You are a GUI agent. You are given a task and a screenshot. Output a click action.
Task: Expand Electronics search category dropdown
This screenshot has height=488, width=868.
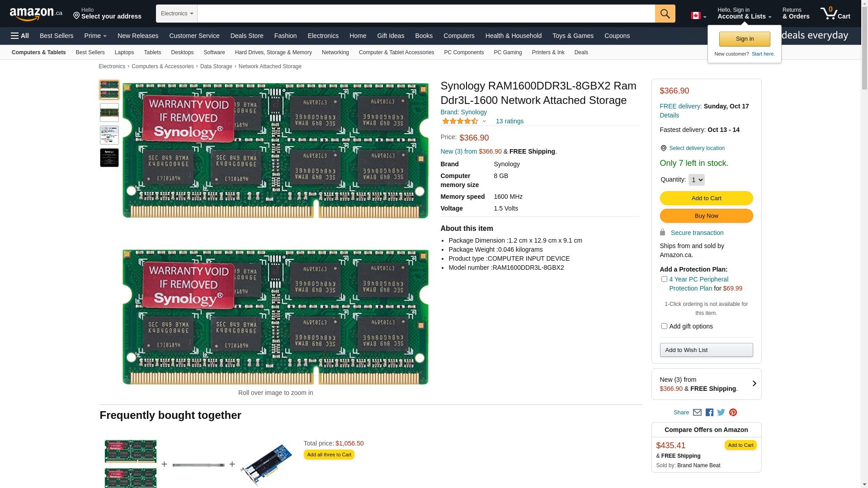176,14
